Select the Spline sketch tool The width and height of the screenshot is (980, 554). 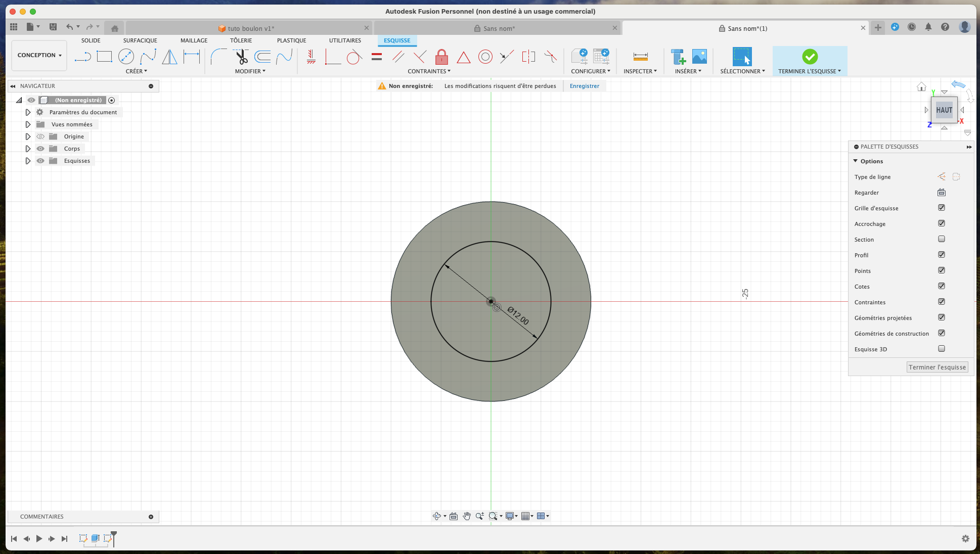(148, 57)
